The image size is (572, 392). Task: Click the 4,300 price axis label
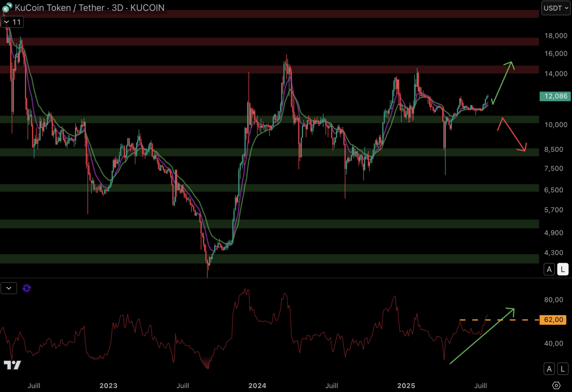[553, 253]
